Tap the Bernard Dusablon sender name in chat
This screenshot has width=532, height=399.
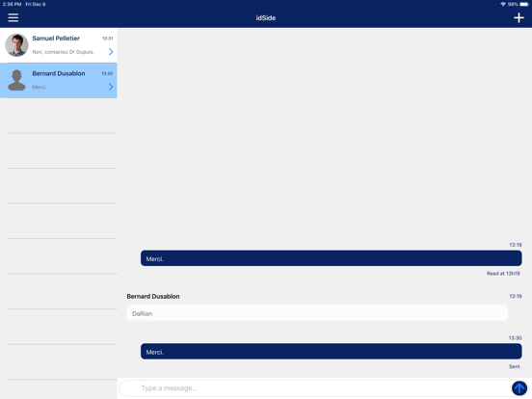pyautogui.click(x=153, y=296)
